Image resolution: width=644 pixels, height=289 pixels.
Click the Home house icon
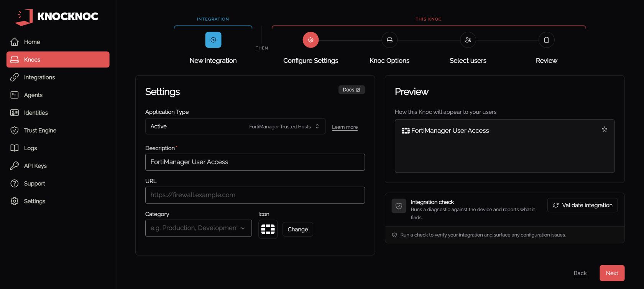click(x=15, y=42)
